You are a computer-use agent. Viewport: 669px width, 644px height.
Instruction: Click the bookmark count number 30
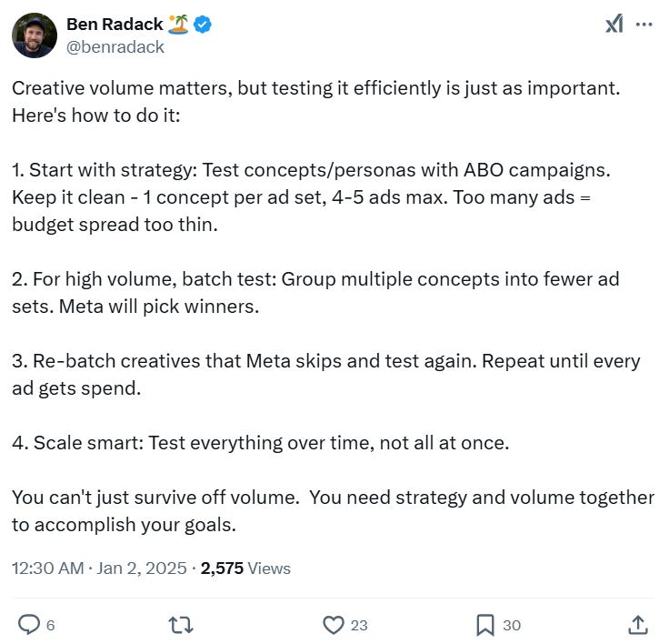coord(512,625)
